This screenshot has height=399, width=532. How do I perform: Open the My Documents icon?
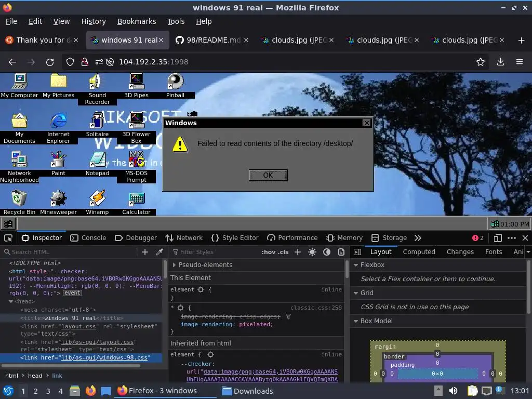pyautogui.click(x=19, y=128)
